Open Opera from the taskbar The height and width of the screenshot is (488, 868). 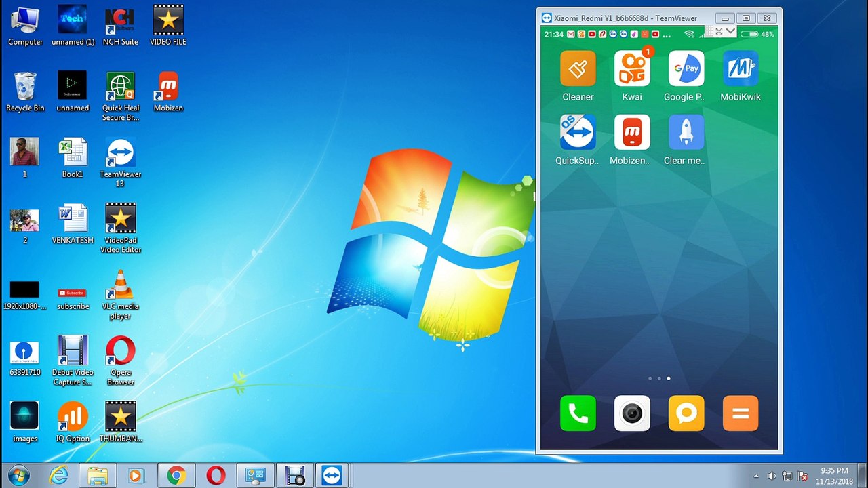(216, 476)
